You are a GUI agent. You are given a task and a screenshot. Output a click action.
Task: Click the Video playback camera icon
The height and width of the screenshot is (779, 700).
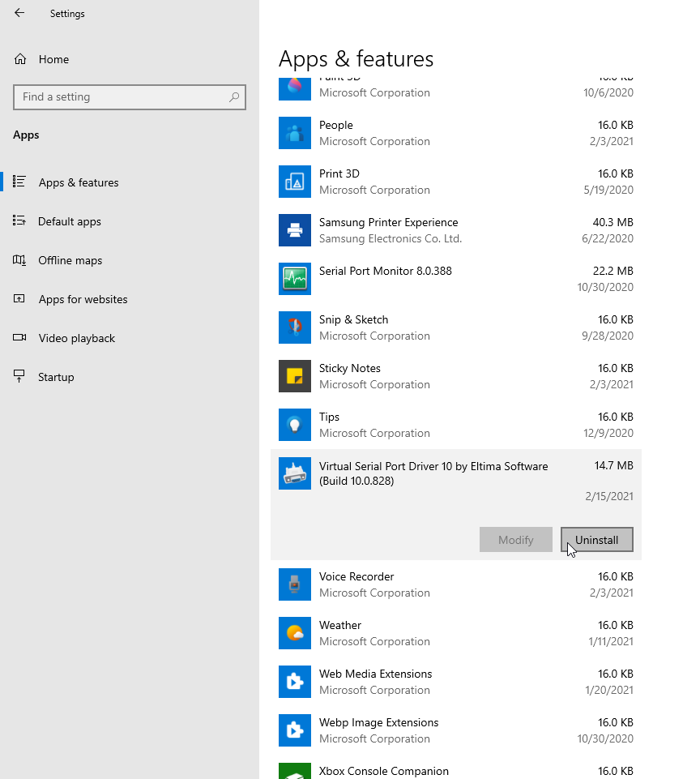(x=19, y=338)
